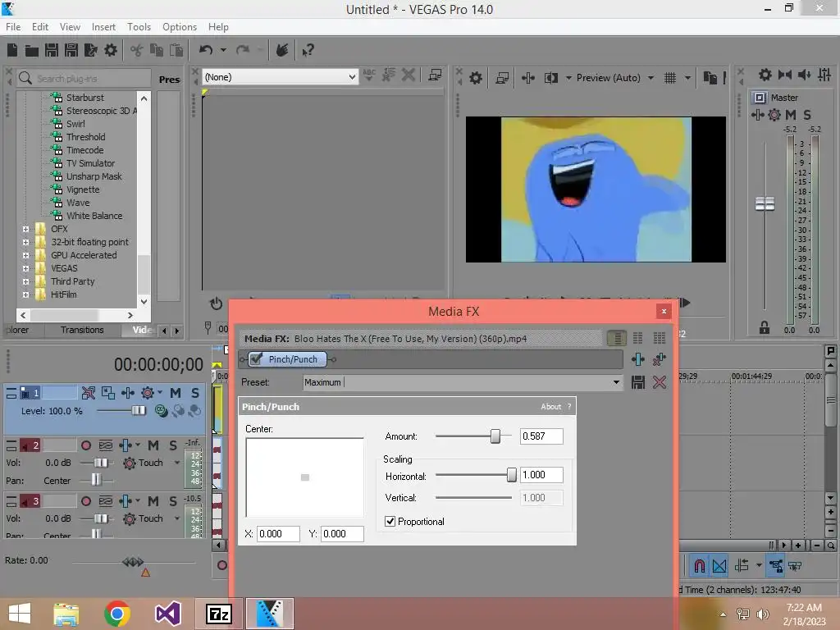840x630 pixels.
Task: Open a project with the folder icon
Action: pos(32,50)
